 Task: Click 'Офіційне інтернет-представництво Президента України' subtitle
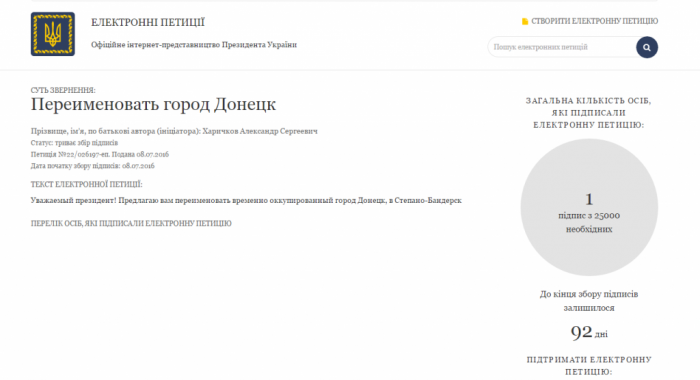coord(194,45)
